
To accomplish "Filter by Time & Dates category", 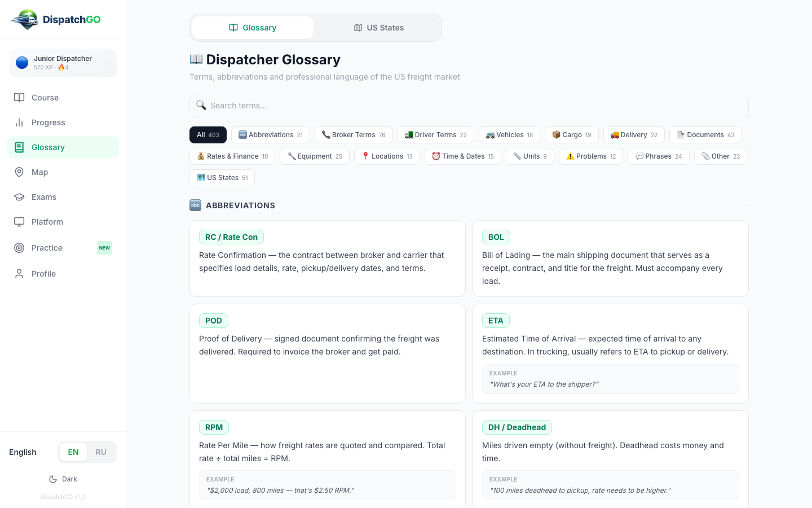I will tap(463, 156).
